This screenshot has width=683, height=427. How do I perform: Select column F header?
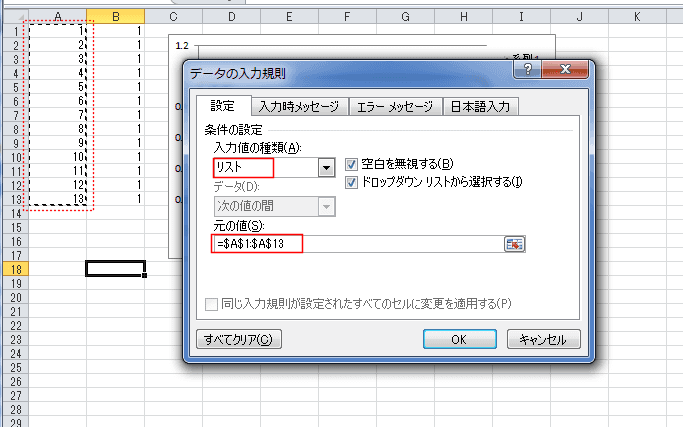click(x=347, y=17)
